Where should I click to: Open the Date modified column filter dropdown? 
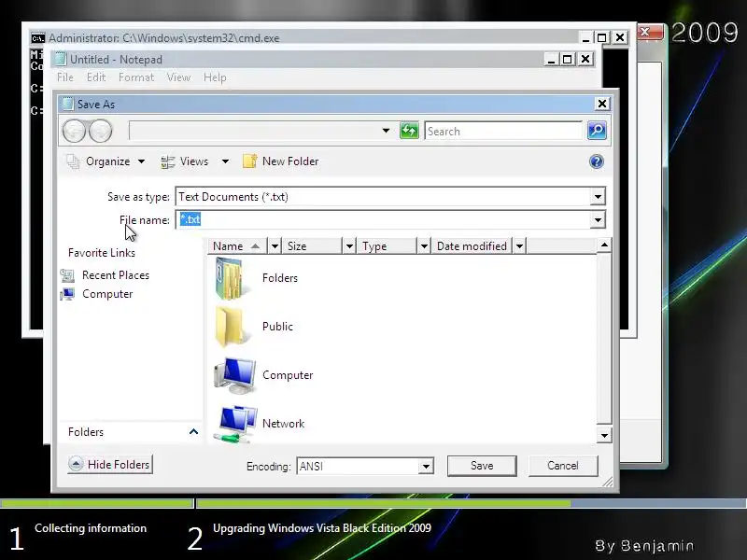(520, 246)
